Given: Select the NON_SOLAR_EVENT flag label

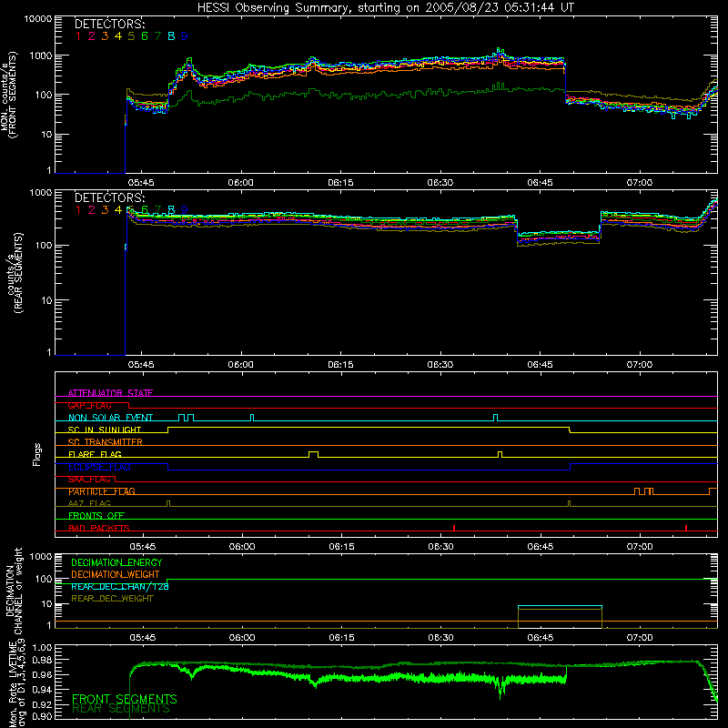Looking at the screenshot, I should pos(110,418).
